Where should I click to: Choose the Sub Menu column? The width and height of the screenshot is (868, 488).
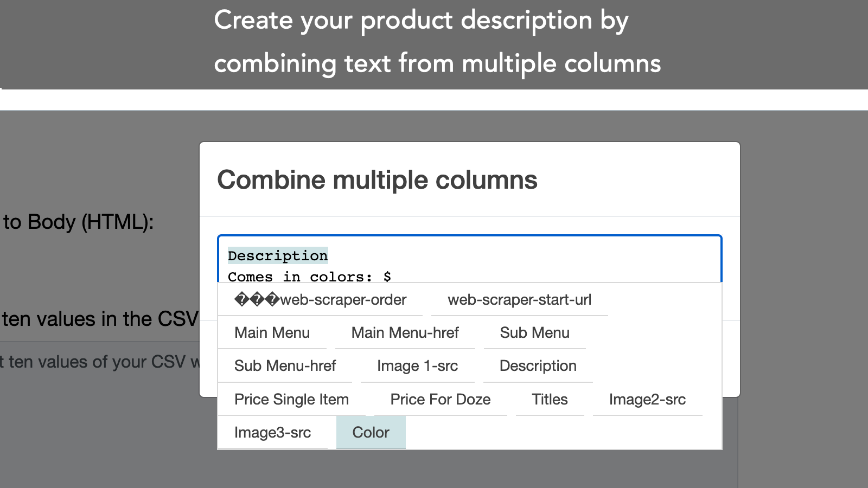[x=534, y=333]
